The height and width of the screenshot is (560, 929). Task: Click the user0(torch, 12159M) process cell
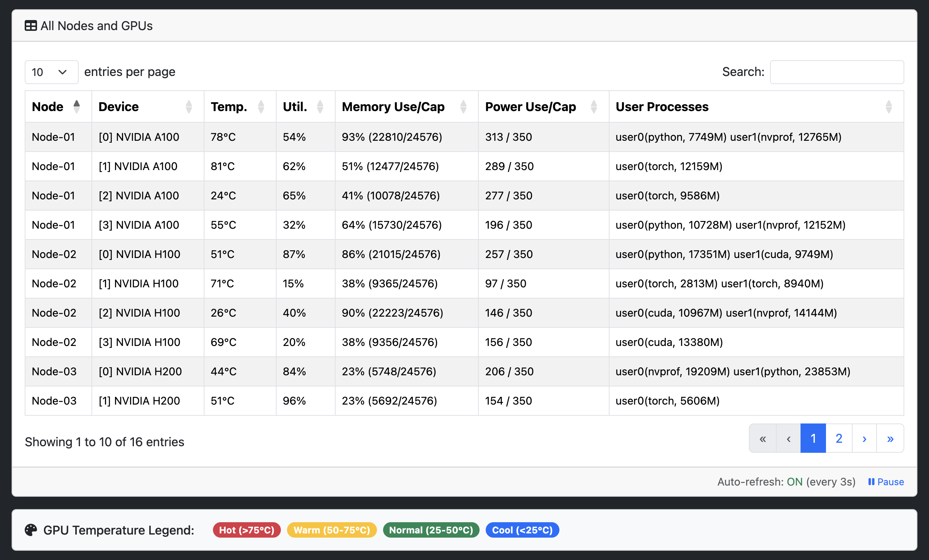[757, 166]
